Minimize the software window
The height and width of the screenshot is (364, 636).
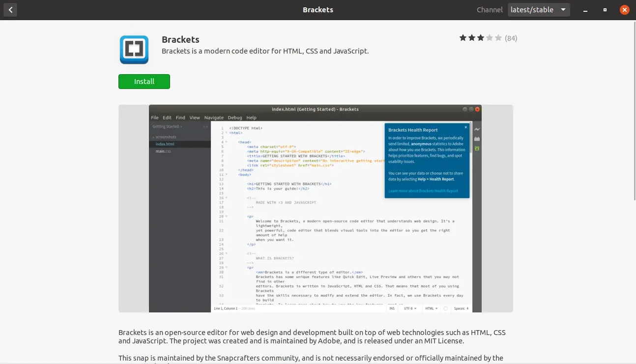pos(585,10)
